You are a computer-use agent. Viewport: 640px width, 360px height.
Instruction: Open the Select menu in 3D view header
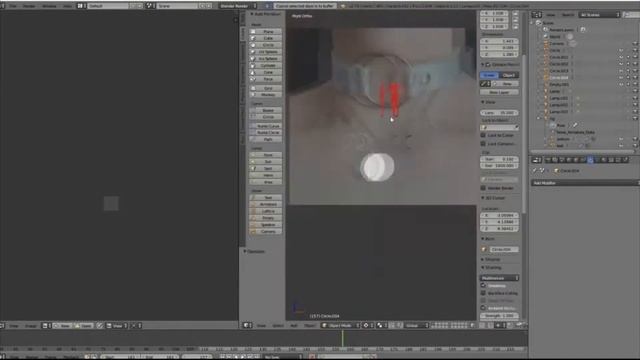tap(278, 326)
